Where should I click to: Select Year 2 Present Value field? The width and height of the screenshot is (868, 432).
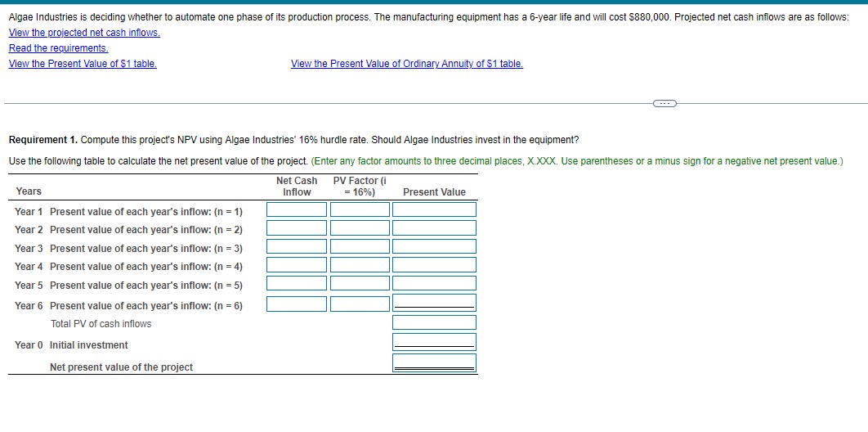click(435, 227)
